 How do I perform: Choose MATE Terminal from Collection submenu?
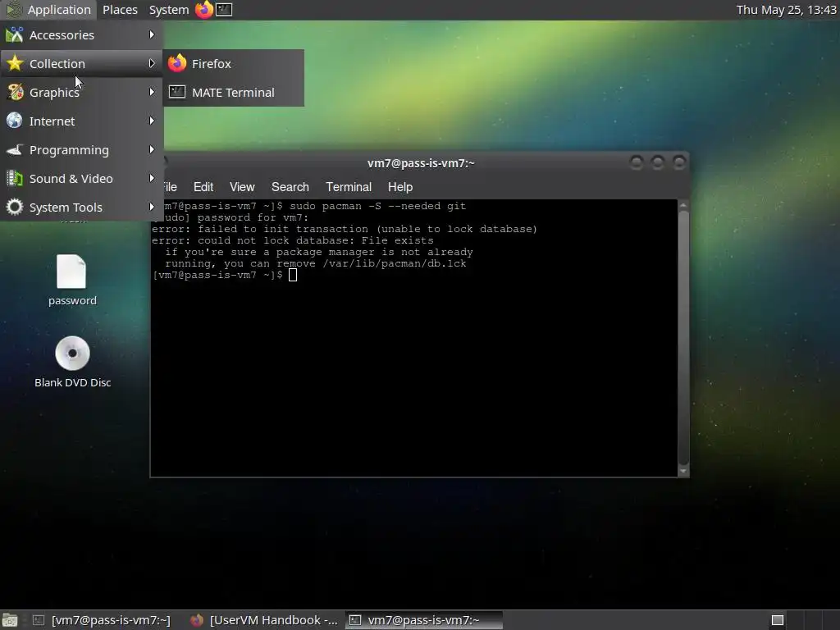pos(233,93)
